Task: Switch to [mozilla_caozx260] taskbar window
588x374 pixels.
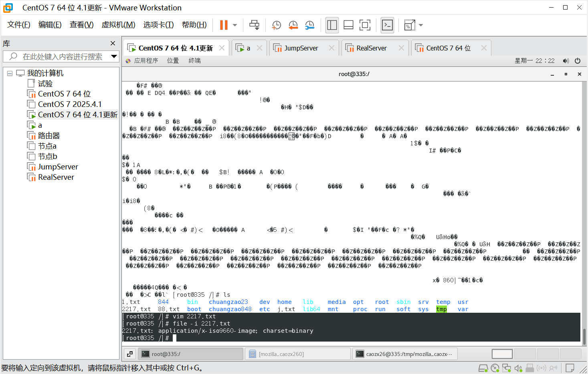Action: (298, 354)
